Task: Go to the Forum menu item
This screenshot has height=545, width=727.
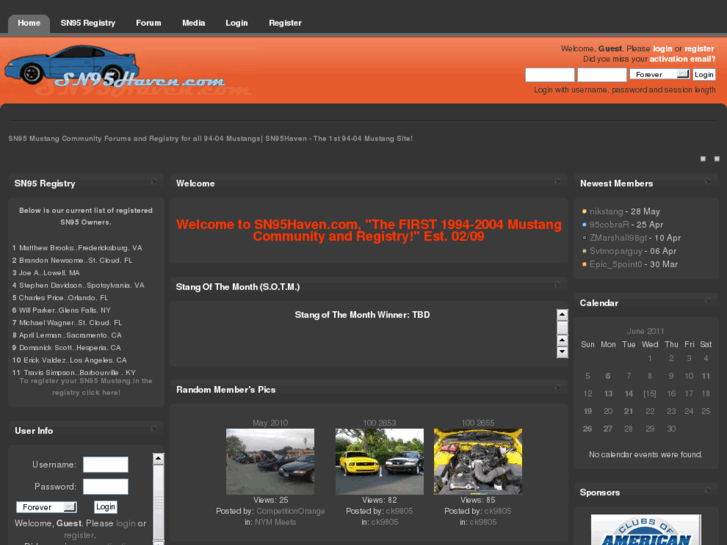Action: pyautogui.click(x=148, y=23)
